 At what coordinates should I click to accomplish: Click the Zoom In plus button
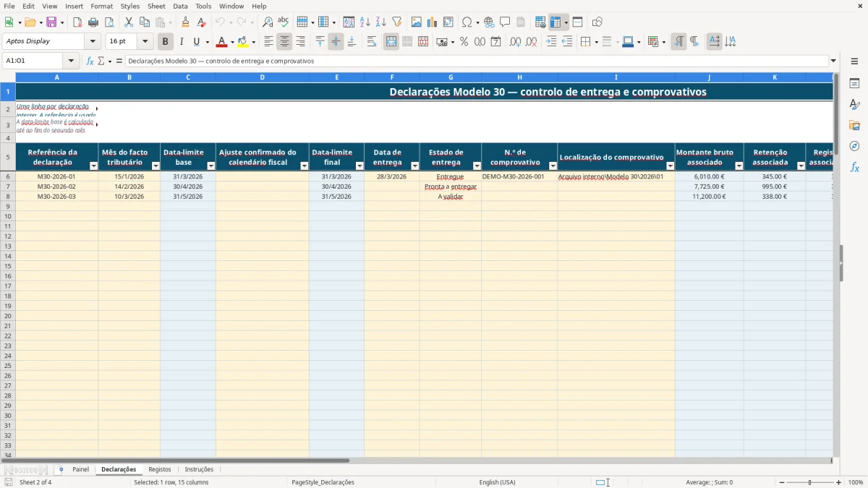(838, 482)
